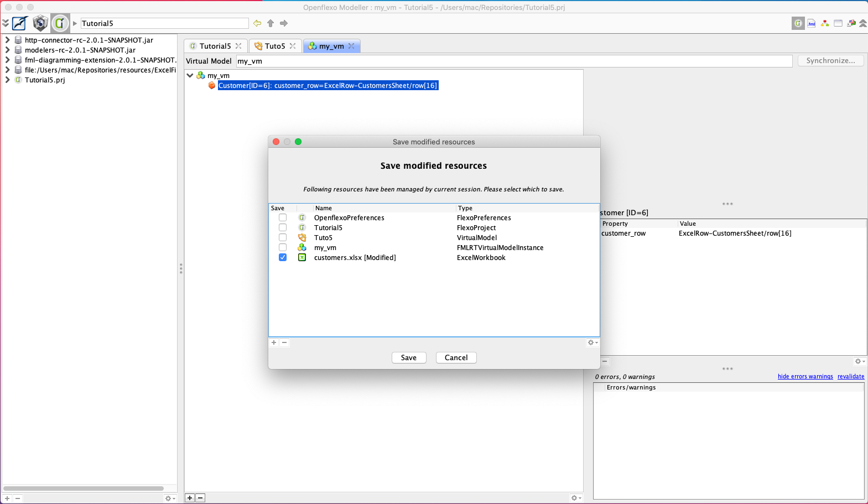Image resolution: width=868 pixels, height=504 pixels.
Task: Open gear menu under property table
Action: (x=860, y=361)
